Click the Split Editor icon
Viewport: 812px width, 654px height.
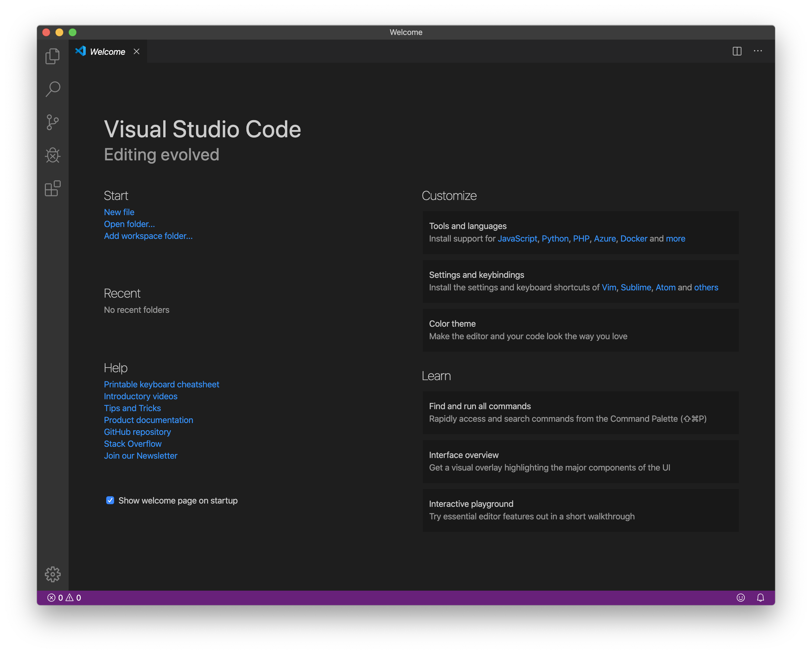(x=737, y=51)
